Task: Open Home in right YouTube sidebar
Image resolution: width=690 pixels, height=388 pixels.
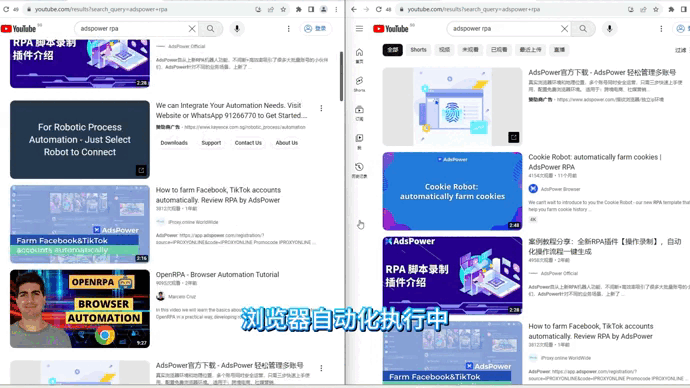Action: coord(360,55)
